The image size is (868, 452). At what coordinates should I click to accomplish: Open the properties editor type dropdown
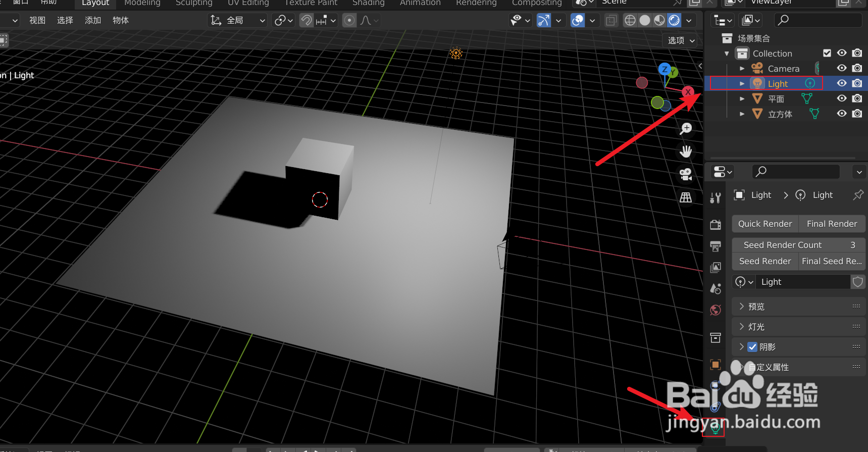coord(722,172)
